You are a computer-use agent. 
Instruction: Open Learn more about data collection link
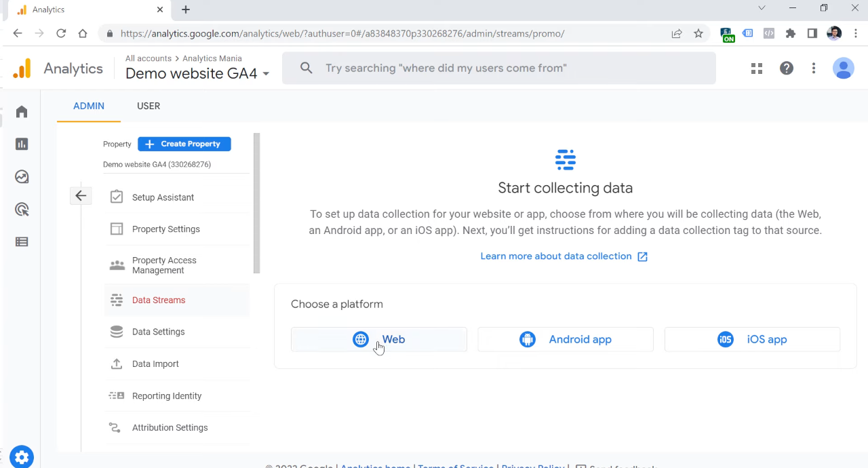click(x=564, y=256)
